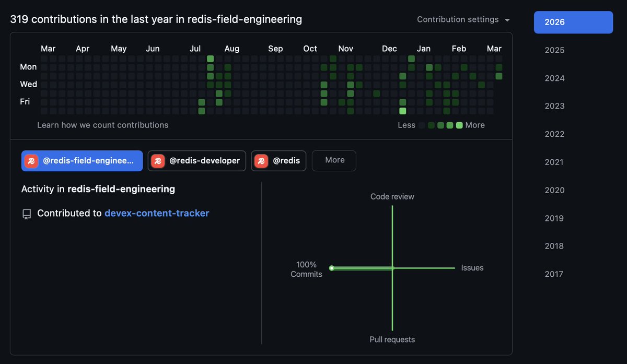Select the 2021 year filter
Screen dimensions: 627x364
pyautogui.click(x=554, y=162)
